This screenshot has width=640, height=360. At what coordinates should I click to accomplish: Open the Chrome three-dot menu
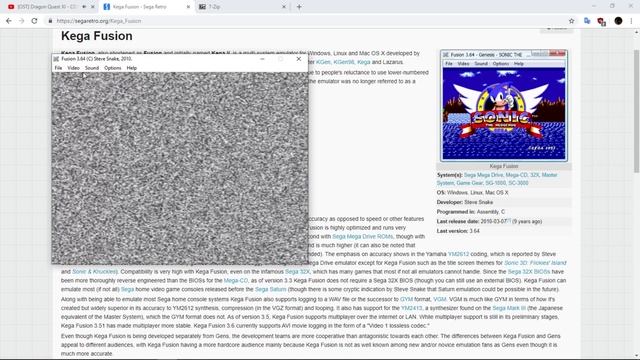(631, 21)
